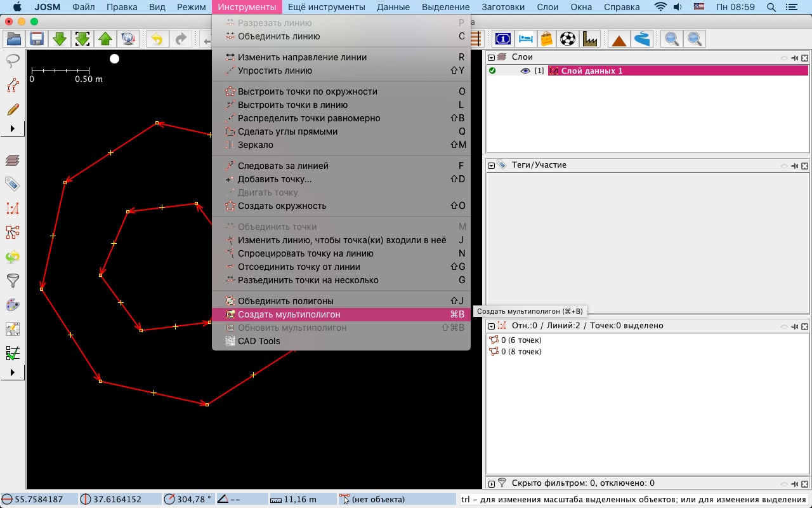Viewport: 812px width, 508px height.
Task: Undo with the yellow arrow icon
Action: click(157, 39)
